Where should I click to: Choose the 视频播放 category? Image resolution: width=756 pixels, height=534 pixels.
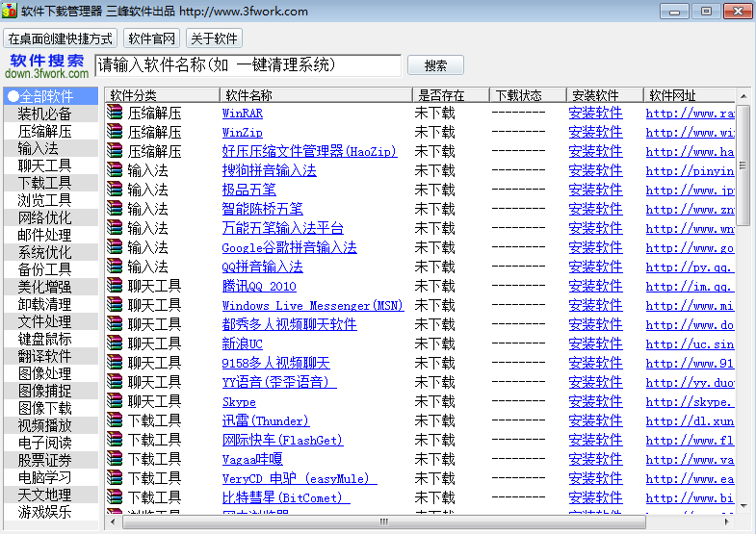(x=51, y=425)
